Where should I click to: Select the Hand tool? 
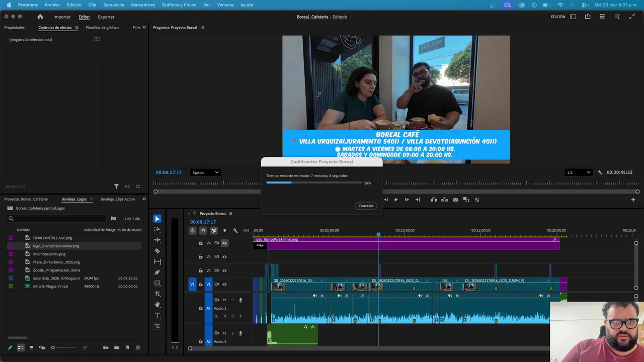point(157,304)
